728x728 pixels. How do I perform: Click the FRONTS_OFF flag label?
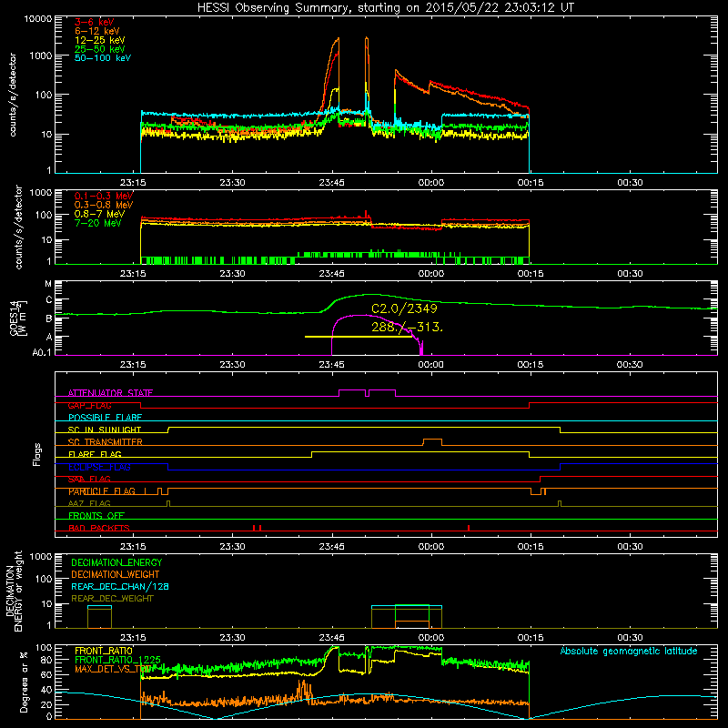tap(96, 516)
